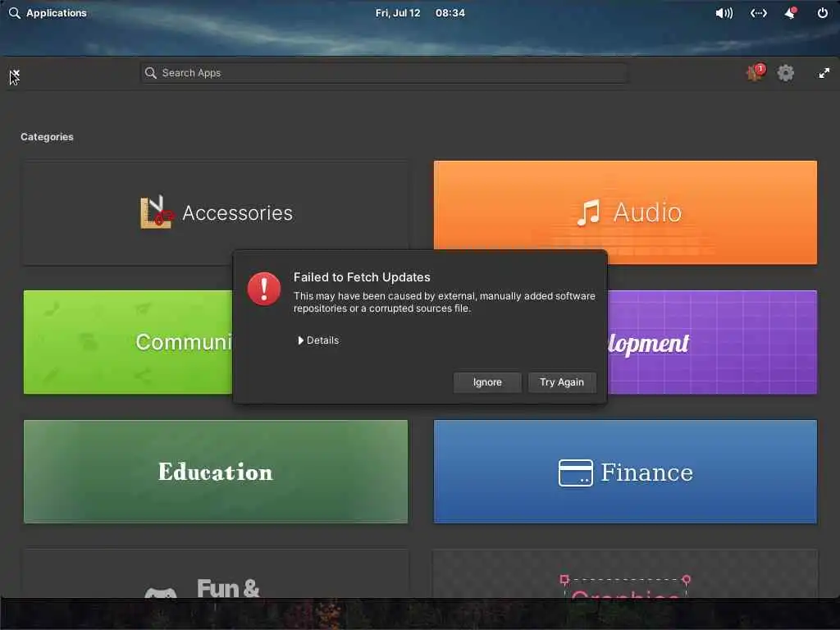This screenshot has height=630, width=840.
Task: Open the Graphics category tile
Action: [x=625, y=573]
